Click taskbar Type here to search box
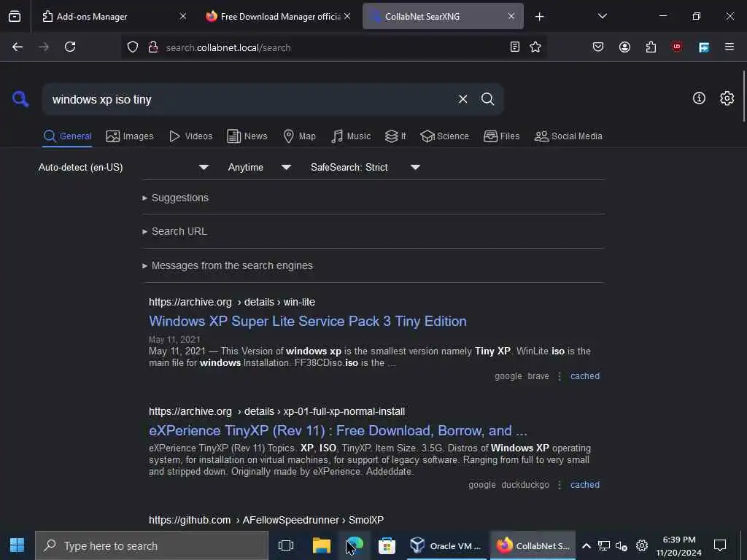 152,545
